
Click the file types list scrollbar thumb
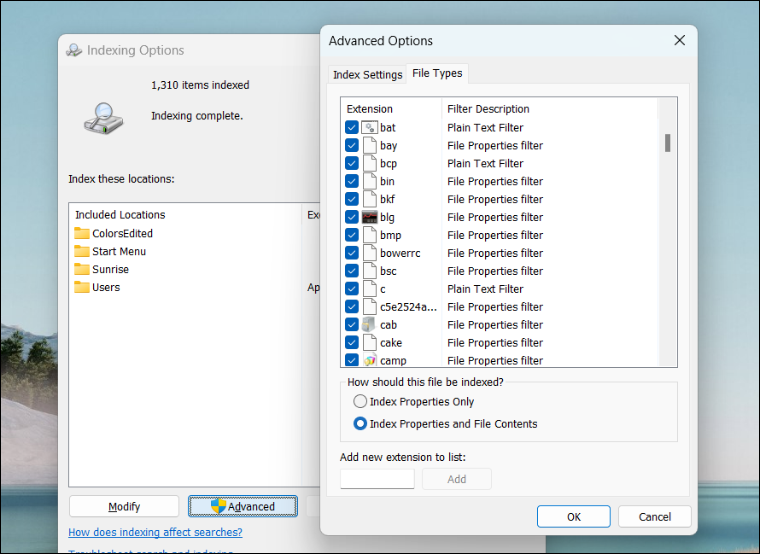coord(667,143)
